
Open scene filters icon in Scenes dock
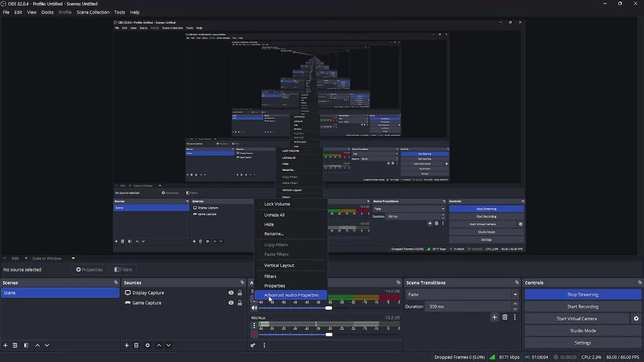pyautogui.click(x=26, y=345)
